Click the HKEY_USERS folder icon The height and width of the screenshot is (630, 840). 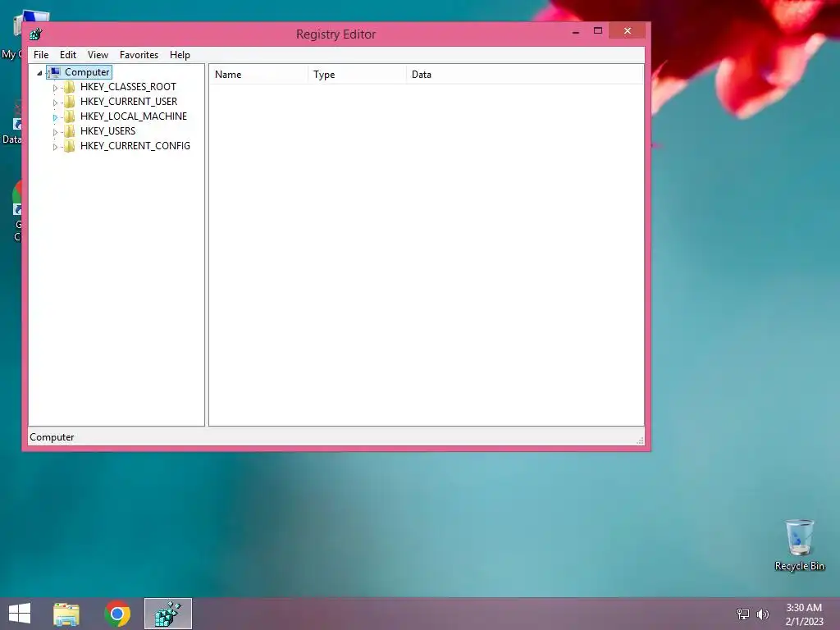[x=69, y=130]
